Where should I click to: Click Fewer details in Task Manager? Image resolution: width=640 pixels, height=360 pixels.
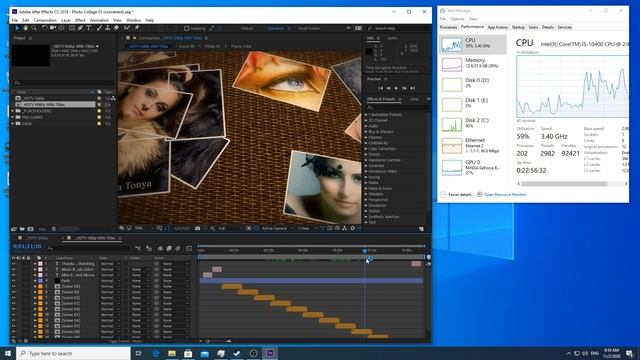(x=460, y=195)
